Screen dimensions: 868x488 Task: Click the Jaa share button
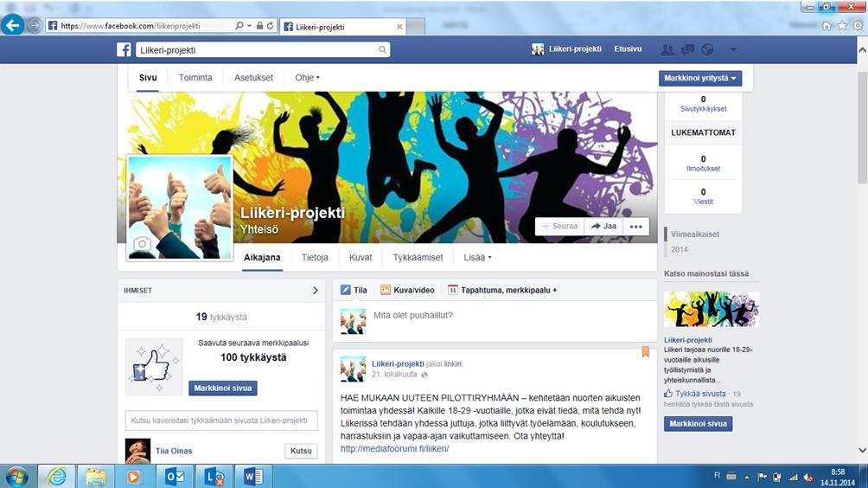[604, 226]
